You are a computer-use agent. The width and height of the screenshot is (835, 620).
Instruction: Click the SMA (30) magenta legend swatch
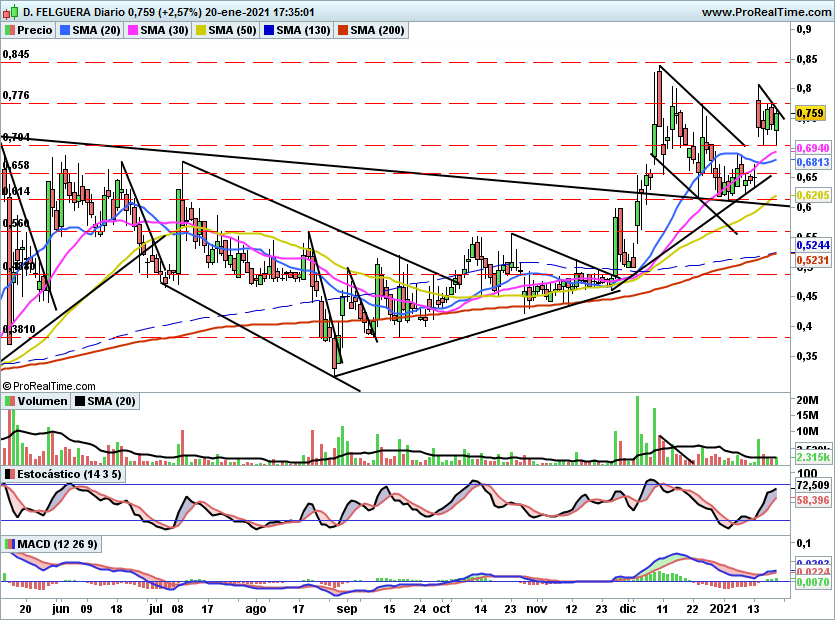click(x=133, y=30)
